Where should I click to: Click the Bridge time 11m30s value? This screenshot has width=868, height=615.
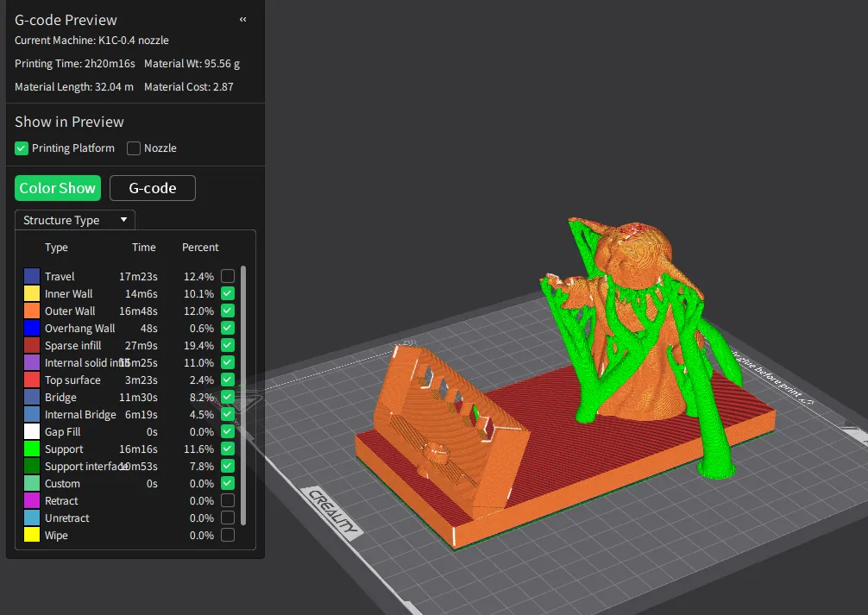pyautogui.click(x=138, y=397)
